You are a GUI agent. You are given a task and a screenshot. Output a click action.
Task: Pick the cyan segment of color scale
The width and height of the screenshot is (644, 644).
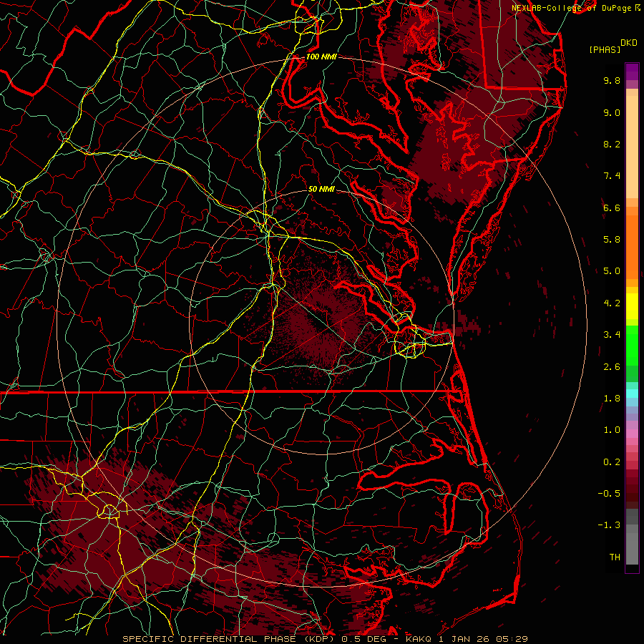click(632, 394)
